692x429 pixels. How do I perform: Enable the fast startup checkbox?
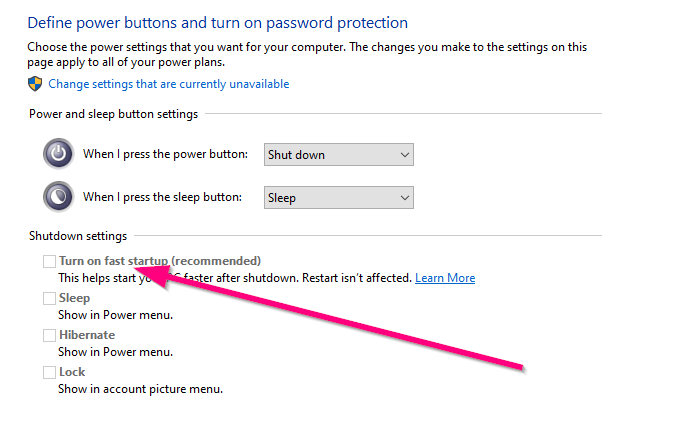(49, 261)
